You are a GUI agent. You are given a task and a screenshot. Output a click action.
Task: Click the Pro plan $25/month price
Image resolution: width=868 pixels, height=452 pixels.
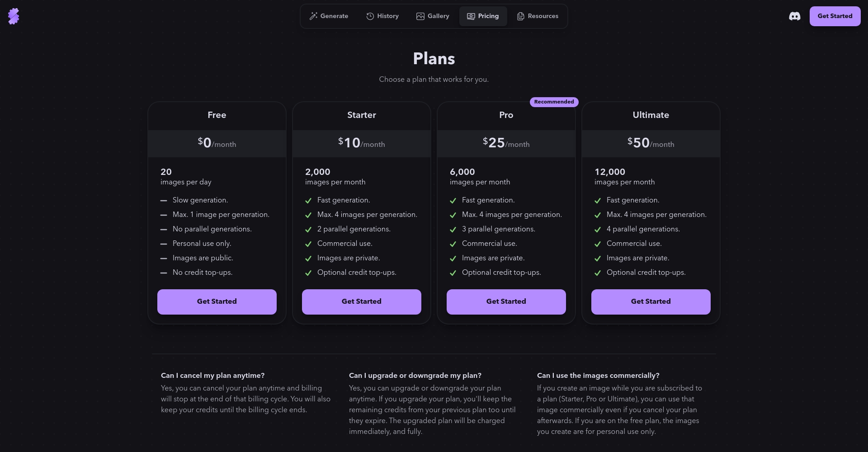click(x=506, y=143)
